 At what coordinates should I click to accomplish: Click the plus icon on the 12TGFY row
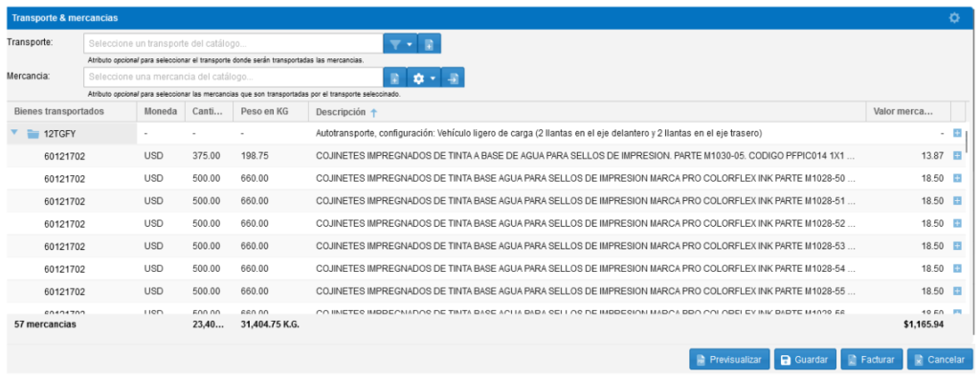pos(957,133)
